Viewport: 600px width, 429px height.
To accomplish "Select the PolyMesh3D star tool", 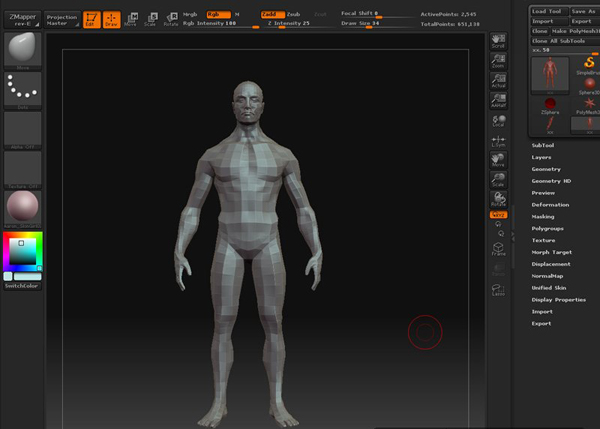I will point(589,106).
